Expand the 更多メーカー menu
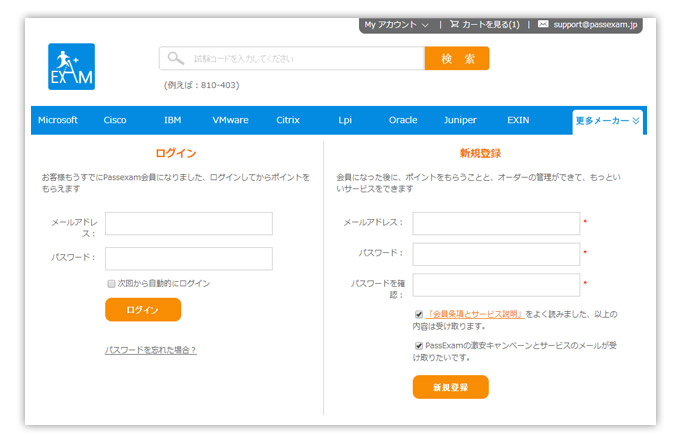This screenshot has width=680, height=446. coord(608,121)
